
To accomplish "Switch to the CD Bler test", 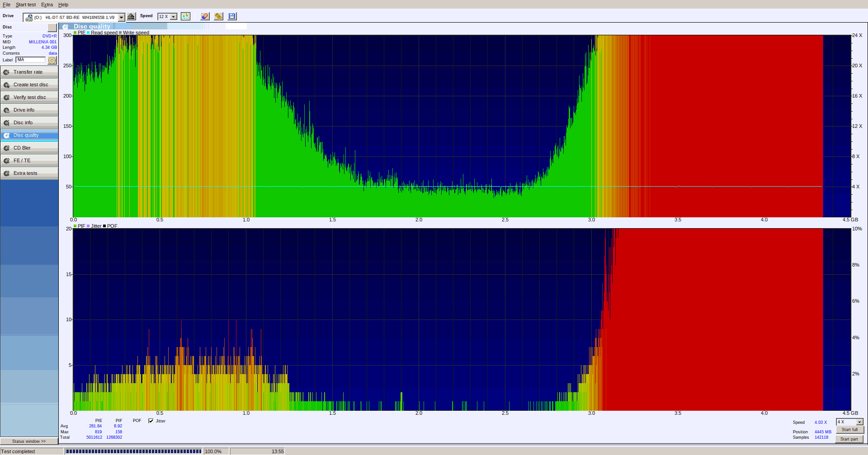I will [x=29, y=147].
